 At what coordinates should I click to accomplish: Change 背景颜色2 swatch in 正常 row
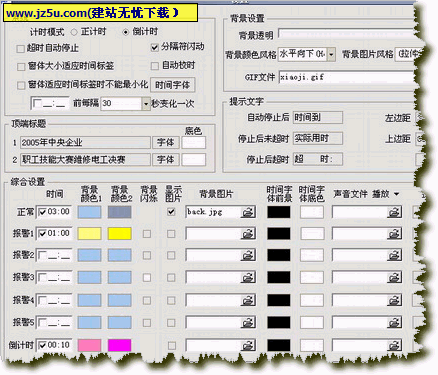pos(119,212)
